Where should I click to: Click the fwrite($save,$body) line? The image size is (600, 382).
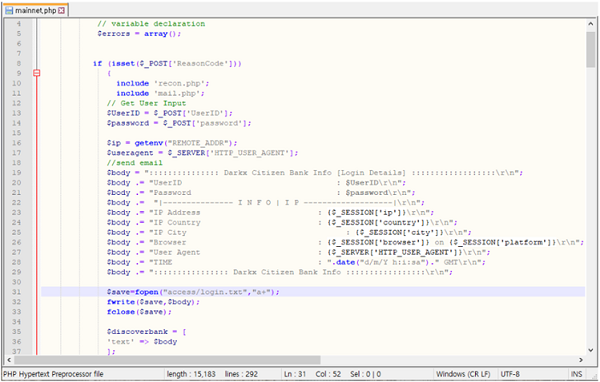(153, 302)
